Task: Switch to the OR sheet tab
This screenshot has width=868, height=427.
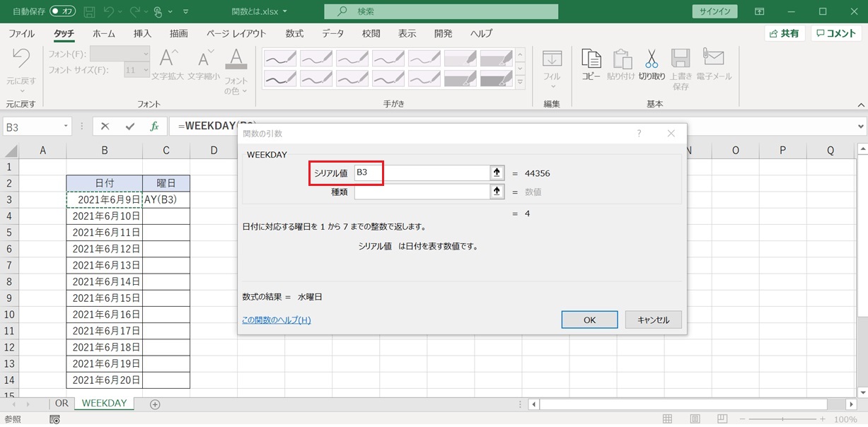Action: click(62, 404)
